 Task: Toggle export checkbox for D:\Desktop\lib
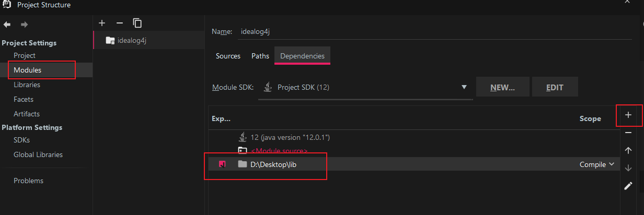point(222,164)
